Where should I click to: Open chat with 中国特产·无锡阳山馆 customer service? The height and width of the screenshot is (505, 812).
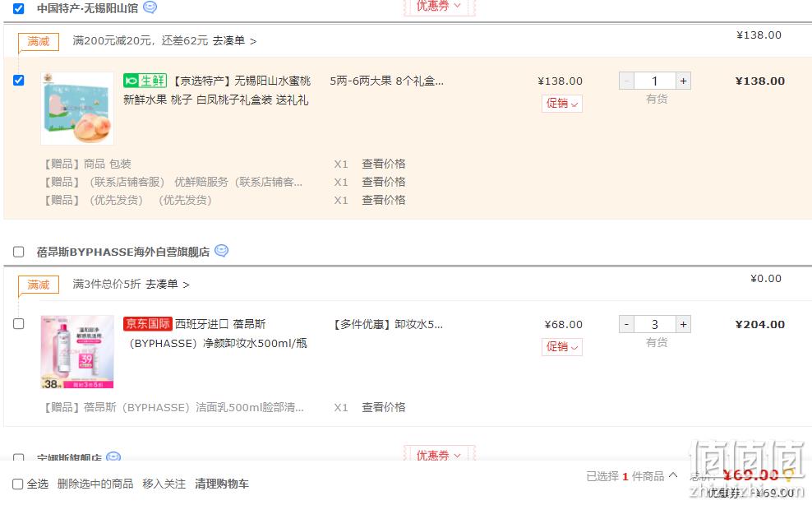[x=150, y=7]
